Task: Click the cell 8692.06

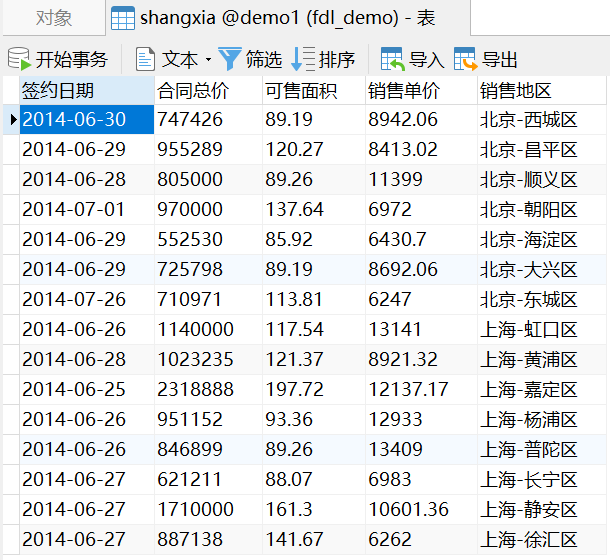Action: 421,269
